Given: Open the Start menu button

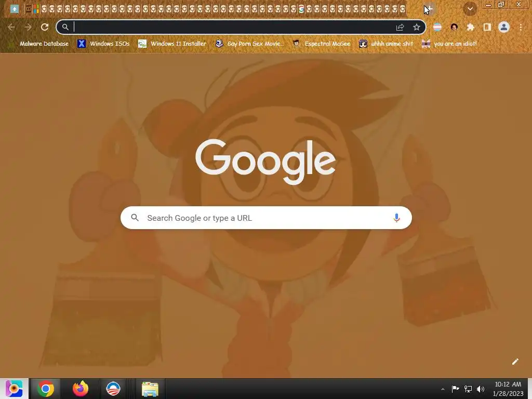Looking at the screenshot, I should tap(14, 389).
